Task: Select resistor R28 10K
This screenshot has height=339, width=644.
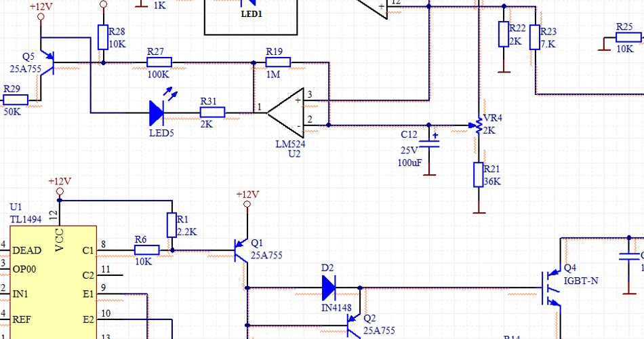Action: pos(103,37)
